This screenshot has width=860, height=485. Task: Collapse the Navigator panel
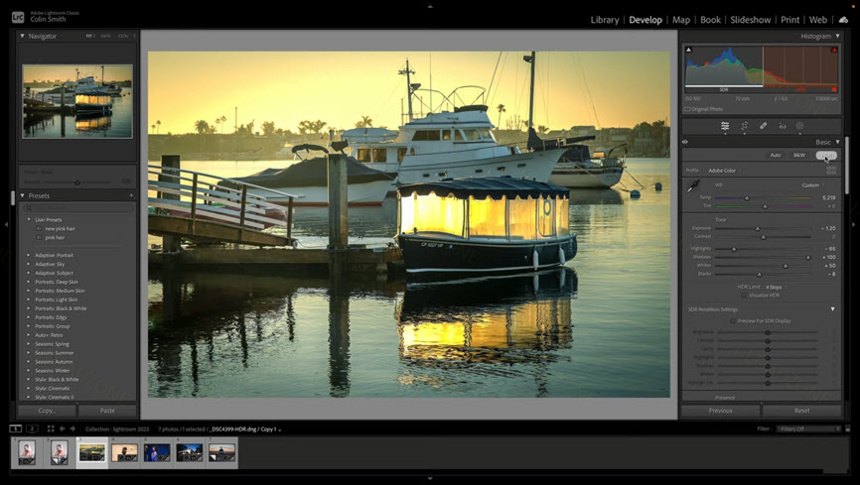pyautogui.click(x=22, y=36)
